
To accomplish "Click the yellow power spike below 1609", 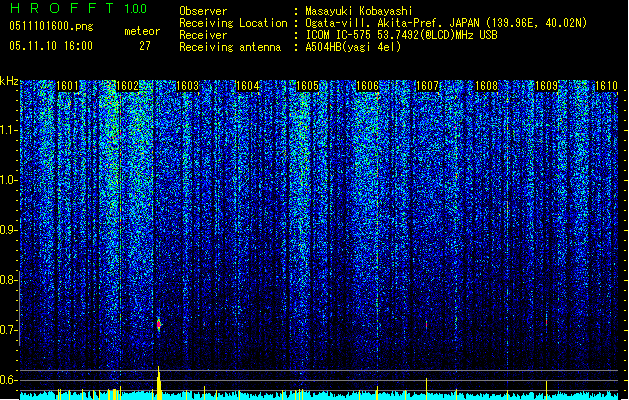I will click(x=546, y=390).
